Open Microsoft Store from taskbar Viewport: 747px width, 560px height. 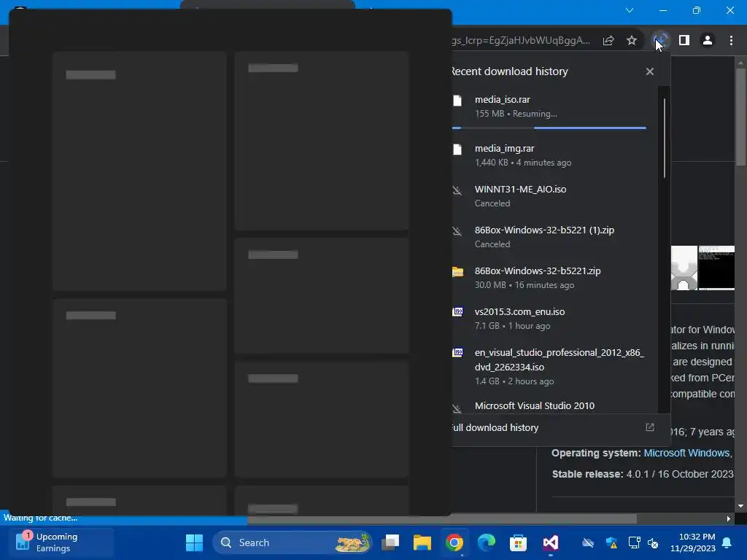point(519,542)
